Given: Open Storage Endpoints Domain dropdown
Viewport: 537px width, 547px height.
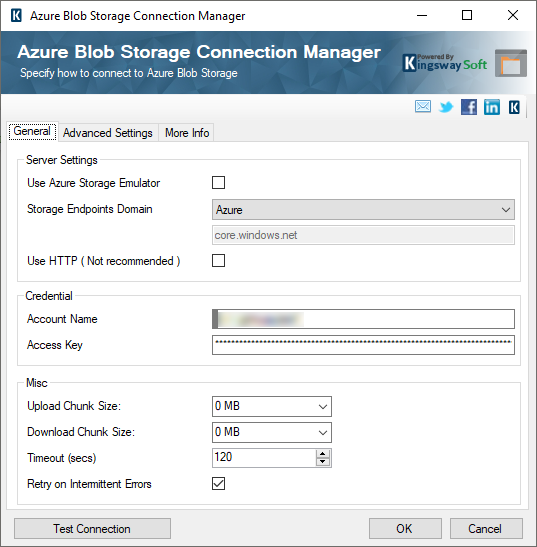Looking at the screenshot, I should point(363,210).
